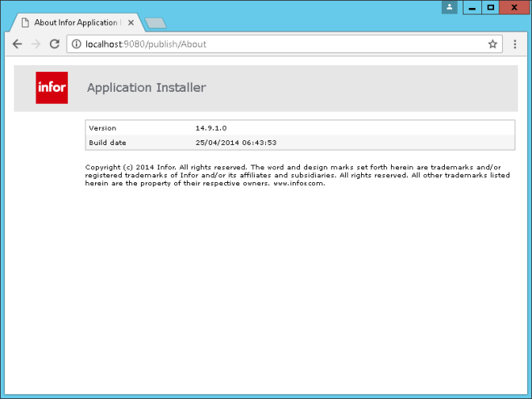The image size is (532, 399).
Task: Reload the About page
Action: 55,44
